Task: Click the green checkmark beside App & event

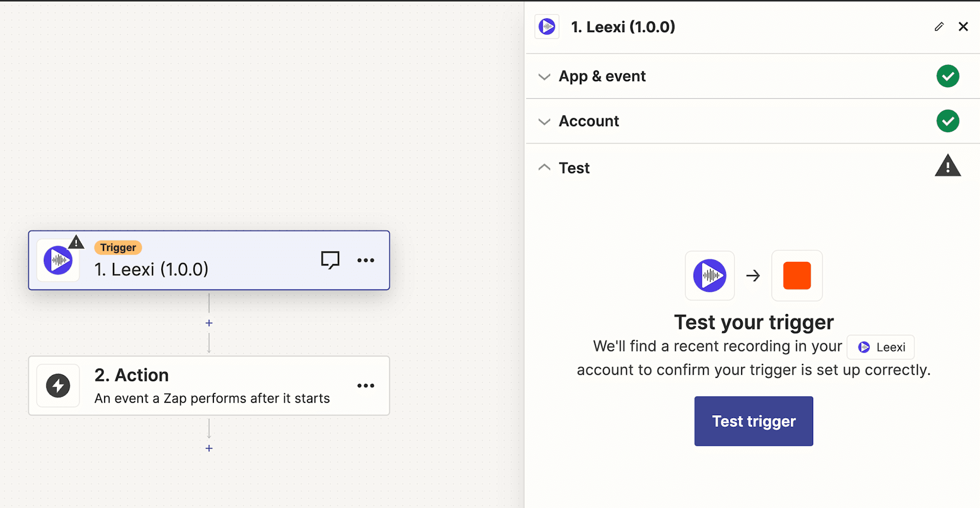Action: tap(948, 76)
